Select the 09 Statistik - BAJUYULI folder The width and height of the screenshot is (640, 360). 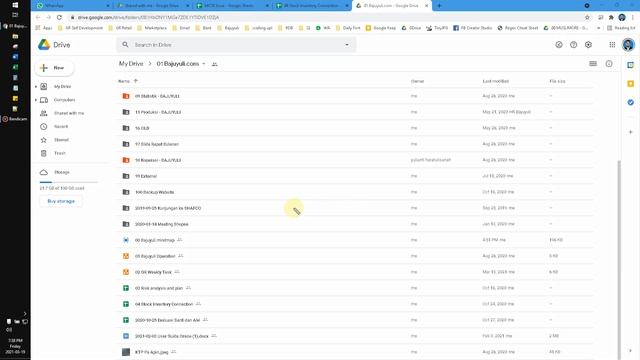coord(354,96)
